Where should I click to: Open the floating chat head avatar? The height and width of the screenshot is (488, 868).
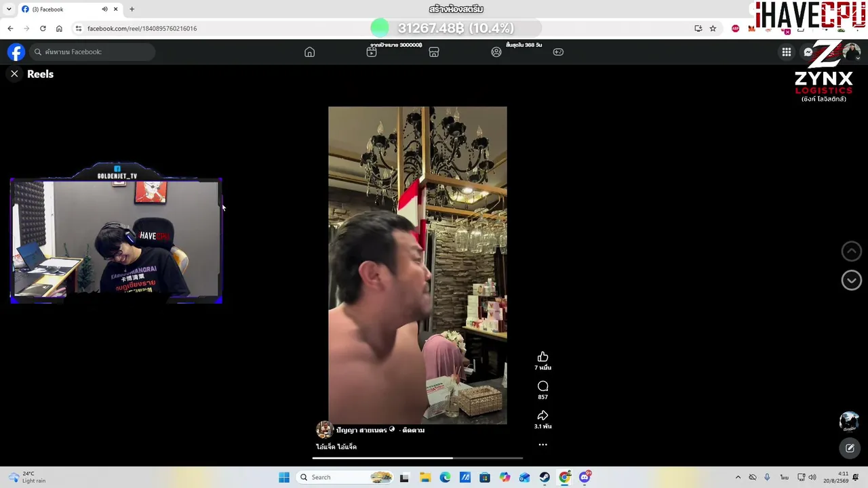850,422
